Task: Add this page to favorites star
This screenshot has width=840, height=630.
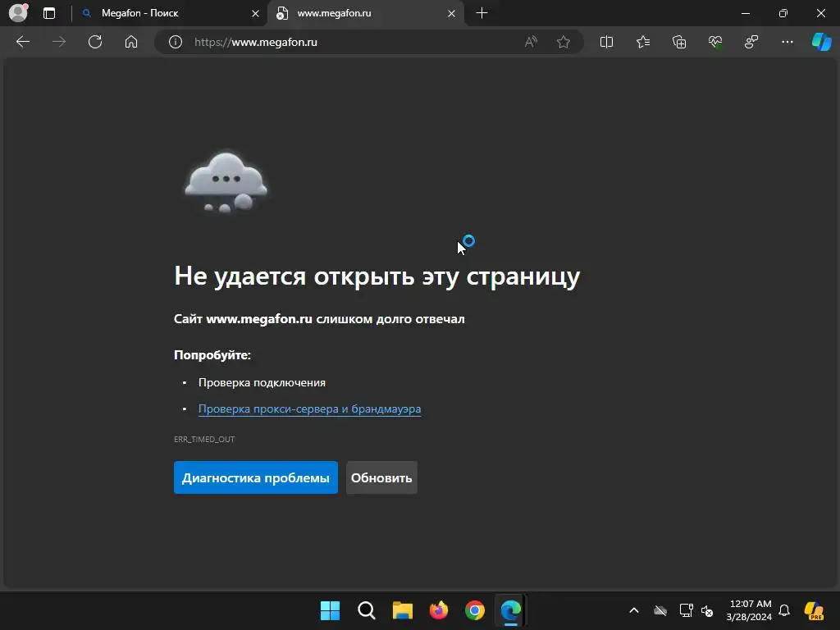Action: (563, 42)
